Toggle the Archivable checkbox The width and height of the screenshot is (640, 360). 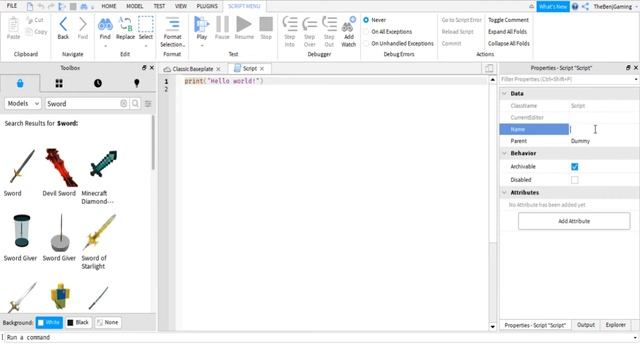coord(575,167)
